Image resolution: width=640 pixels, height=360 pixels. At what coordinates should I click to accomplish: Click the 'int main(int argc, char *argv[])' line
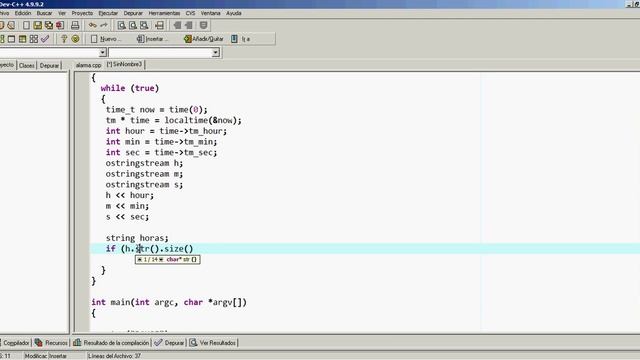[169, 302]
